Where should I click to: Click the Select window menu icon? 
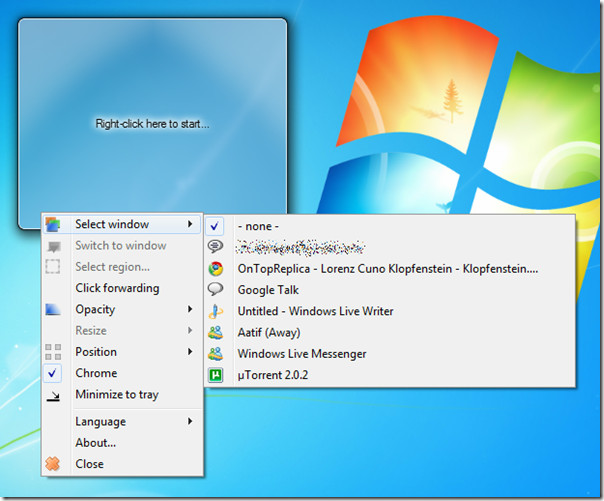click(53, 224)
